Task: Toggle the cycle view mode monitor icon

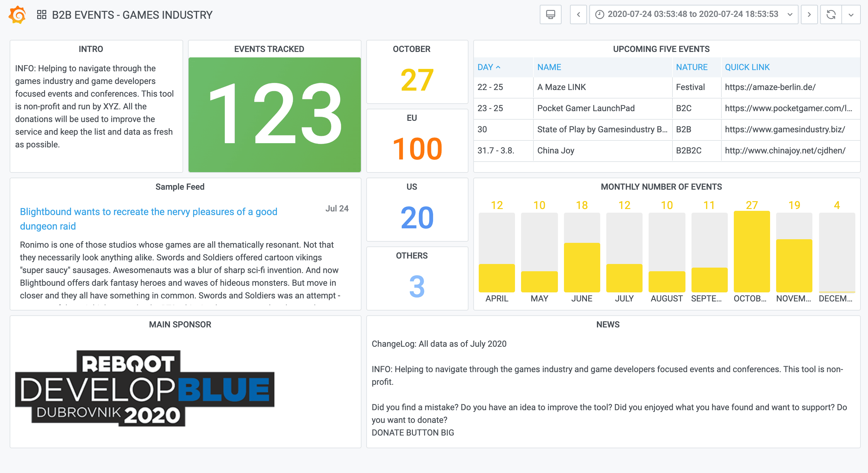Action: tap(550, 14)
